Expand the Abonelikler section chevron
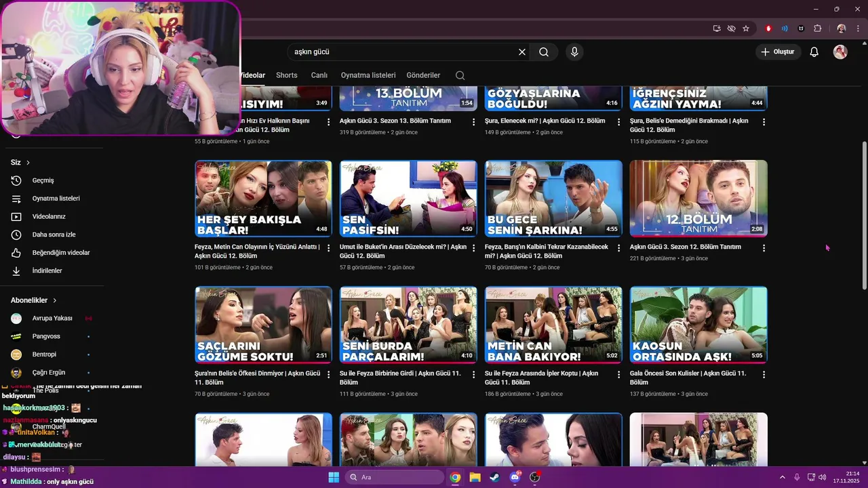Image resolution: width=868 pixels, height=488 pixels. pos(55,300)
